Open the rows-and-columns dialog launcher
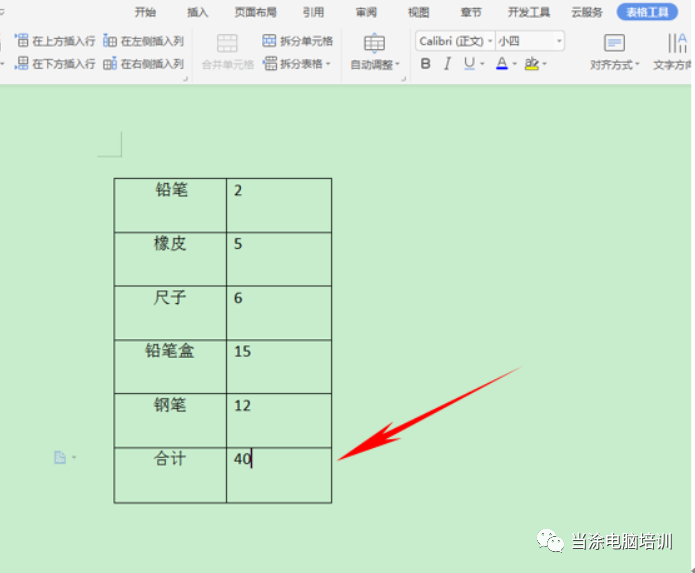 pos(186,79)
